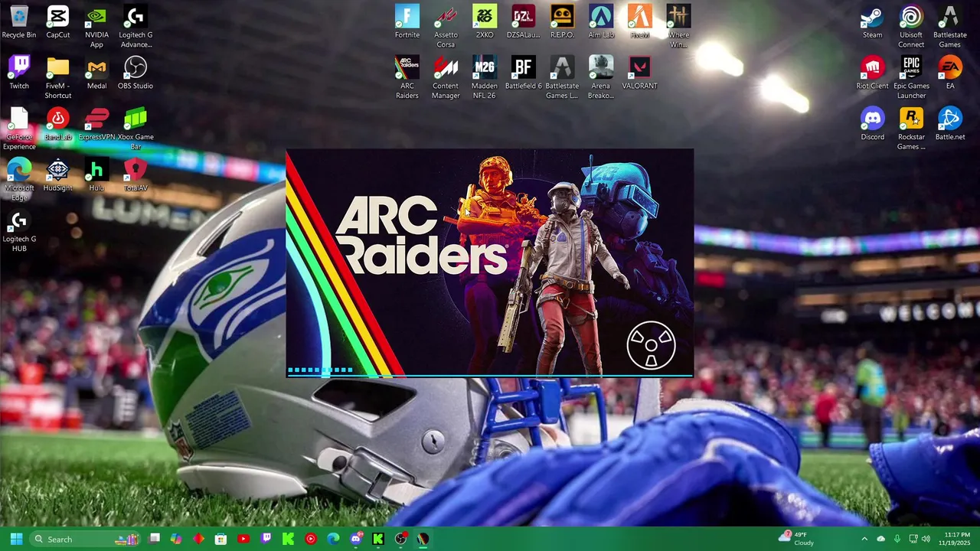Launch Steam from the desktop
Viewport: 980px width, 551px height.
tap(872, 22)
